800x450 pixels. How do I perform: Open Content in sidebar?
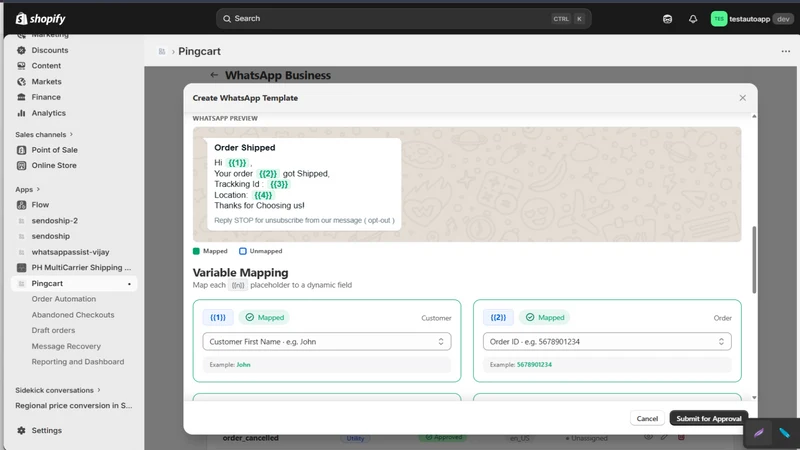click(46, 66)
